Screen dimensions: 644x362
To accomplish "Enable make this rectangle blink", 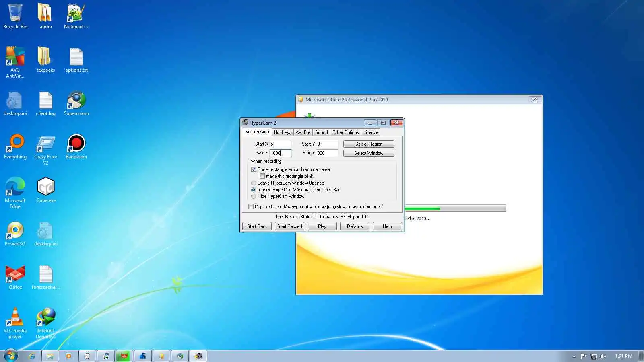I will click(x=262, y=176).
